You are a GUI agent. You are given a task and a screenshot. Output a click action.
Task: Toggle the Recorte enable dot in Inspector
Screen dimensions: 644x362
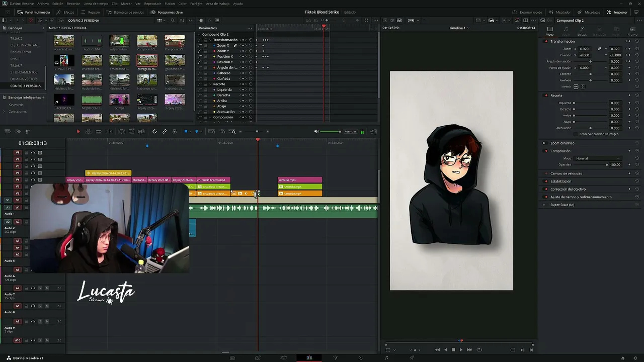click(546, 96)
